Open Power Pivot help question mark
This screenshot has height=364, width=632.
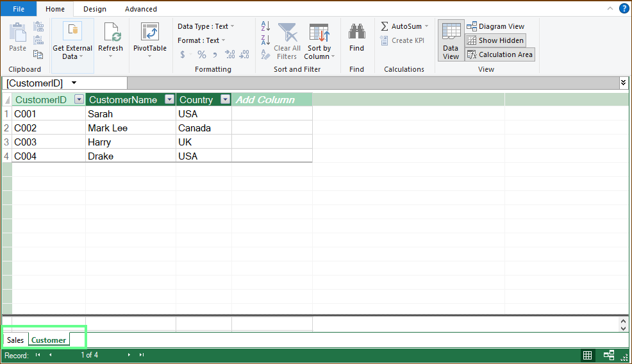click(x=624, y=9)
